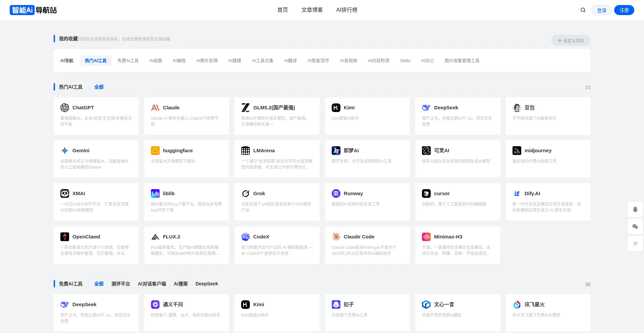Click the ChatGPT logo icon
Viewport: 644px width, 333px height.
coord(65,108)
